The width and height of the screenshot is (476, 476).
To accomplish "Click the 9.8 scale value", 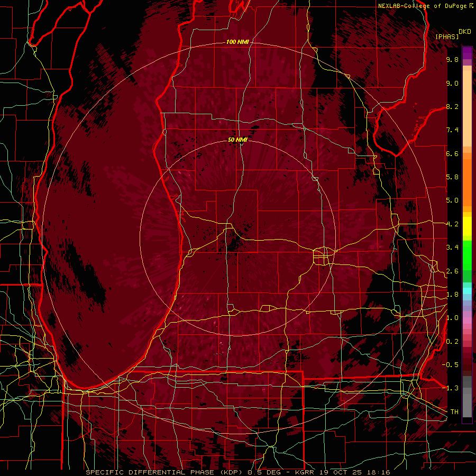I will coord(452,60).
